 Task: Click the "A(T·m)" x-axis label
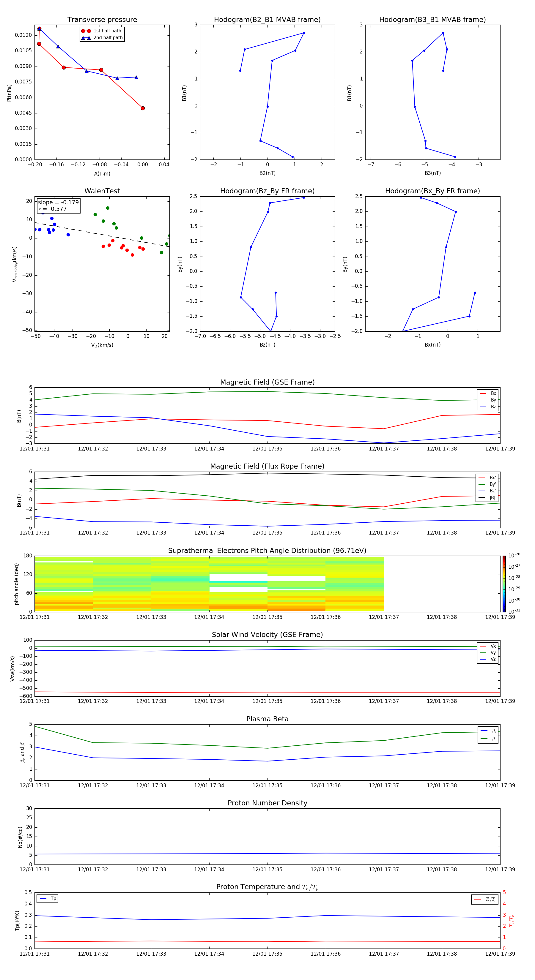pos(102,174)
